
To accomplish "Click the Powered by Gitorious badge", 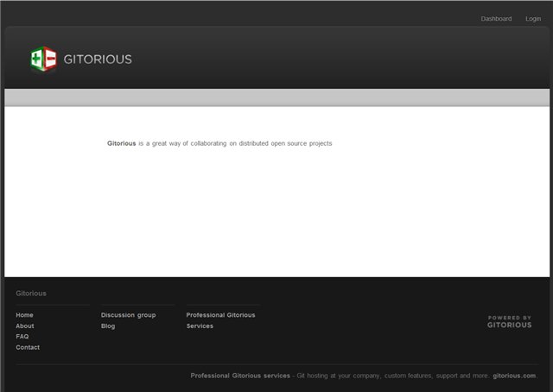I will (x=509, y=322).
